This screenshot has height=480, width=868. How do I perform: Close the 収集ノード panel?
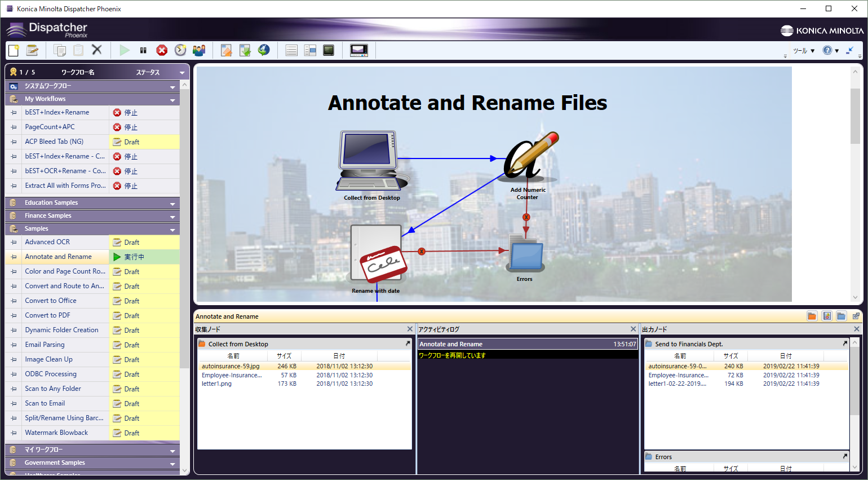coord(410,329)
